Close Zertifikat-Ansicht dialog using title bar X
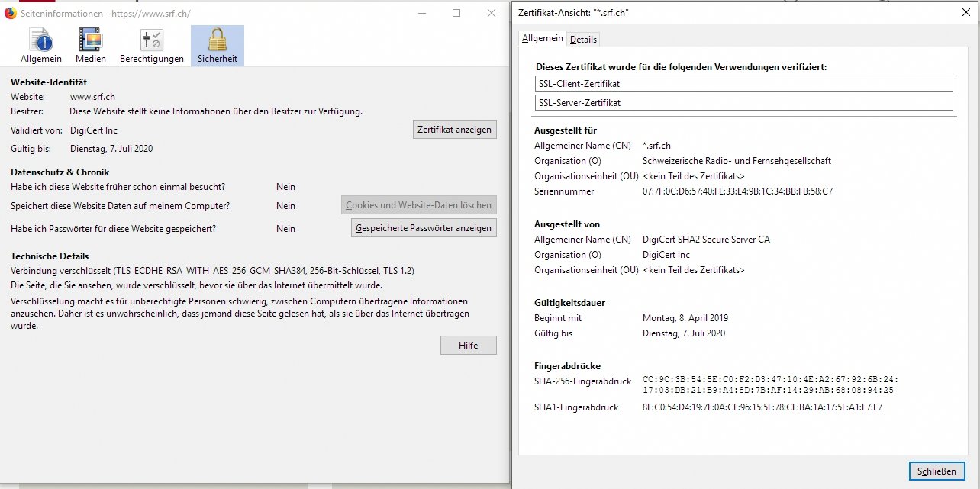The width and height of the screenshot is (980, 489). 962,13
